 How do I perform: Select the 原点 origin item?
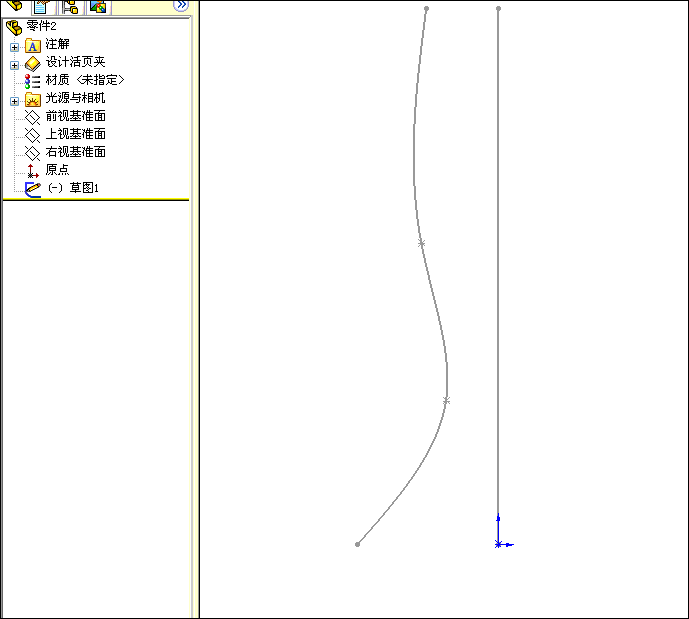[57, 170]
